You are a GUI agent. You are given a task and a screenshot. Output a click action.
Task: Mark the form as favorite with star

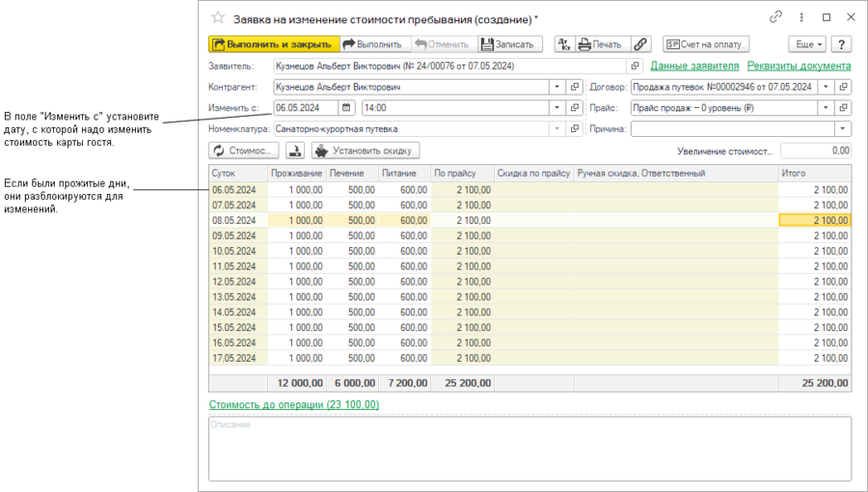[x=218, y=18]
